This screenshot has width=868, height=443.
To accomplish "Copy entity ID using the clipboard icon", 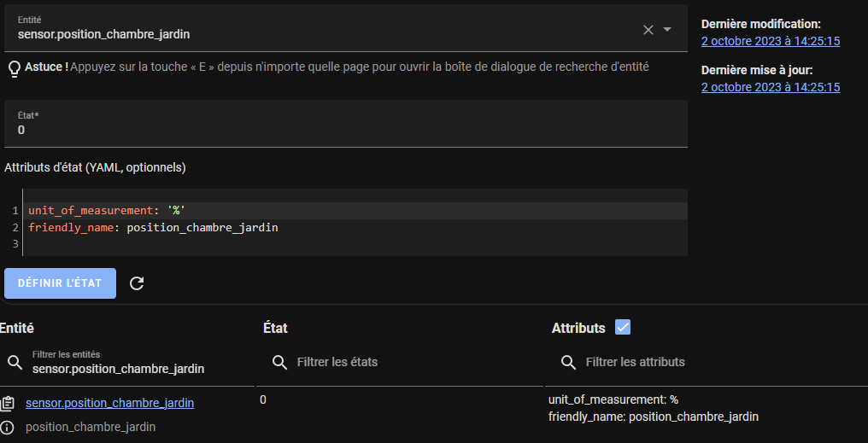I will pyautogui.click(x=7, y=404).
